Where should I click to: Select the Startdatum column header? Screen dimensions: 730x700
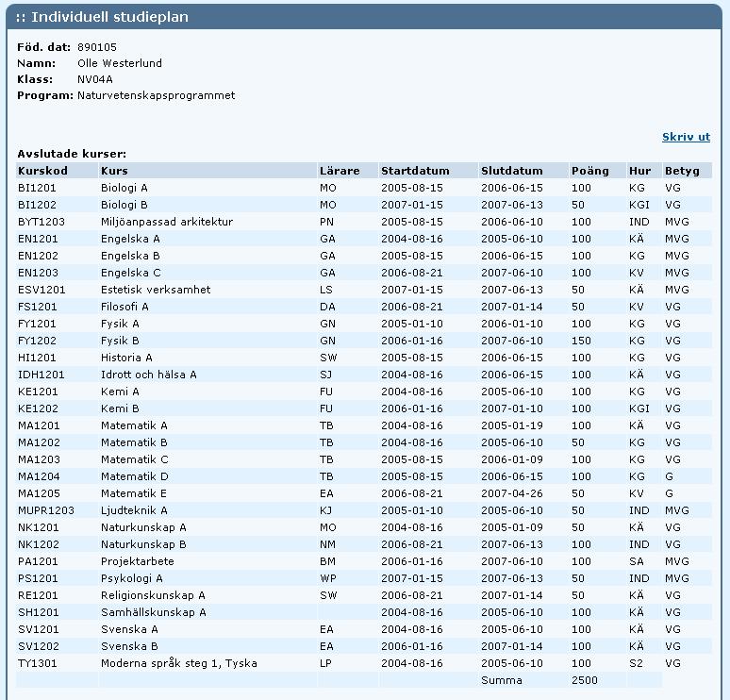click(415, 171)
